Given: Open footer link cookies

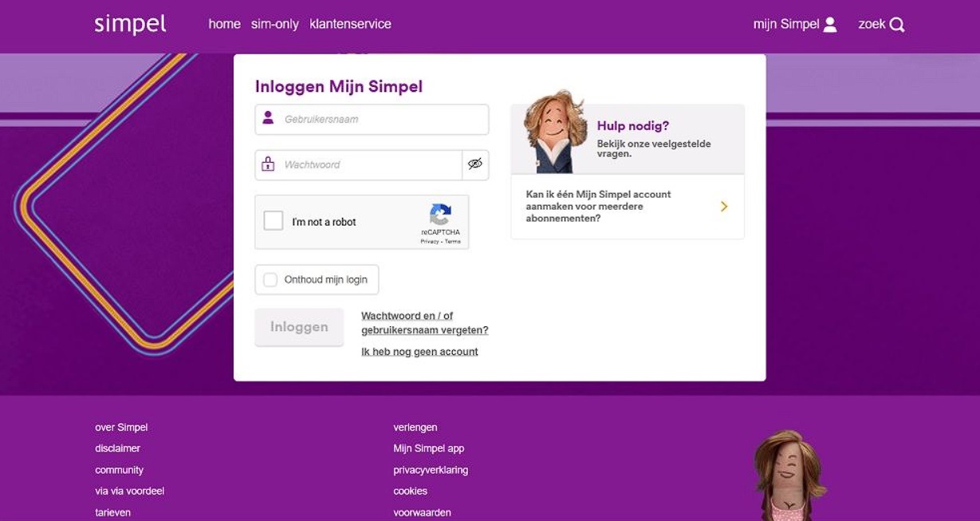Looking at the screenshot, I should [x=410, y=491].
